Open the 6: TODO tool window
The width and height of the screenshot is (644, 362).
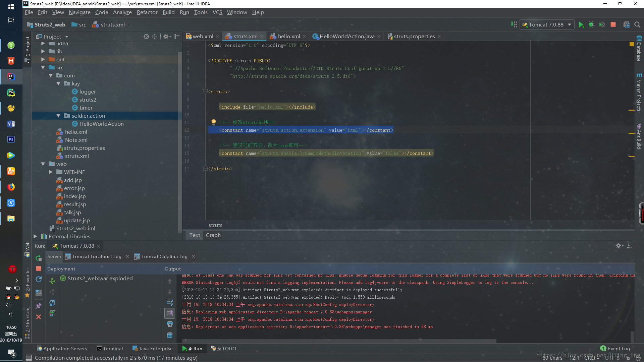[223, 349]
